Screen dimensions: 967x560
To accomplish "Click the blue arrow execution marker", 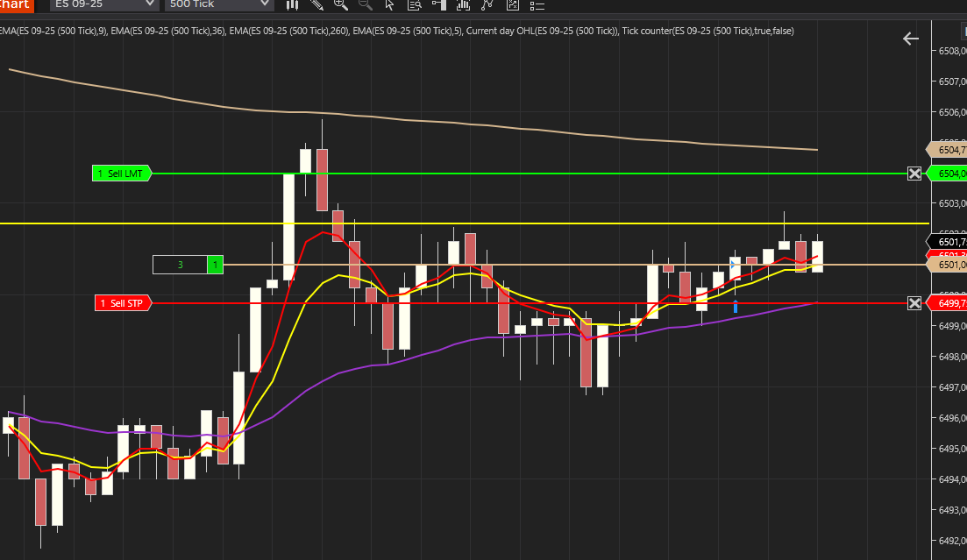I will [x=736, y=307].
